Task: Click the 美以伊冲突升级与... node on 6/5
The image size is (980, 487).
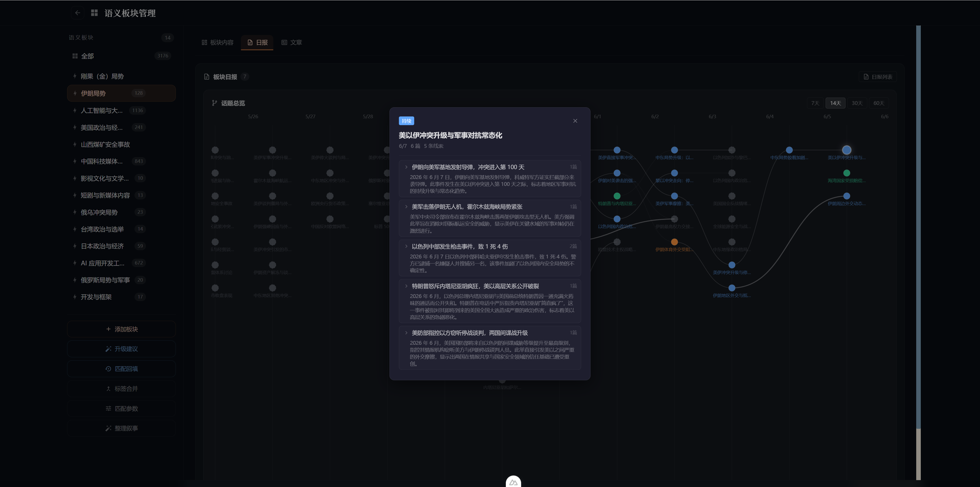Action: (x=847, y=150)
